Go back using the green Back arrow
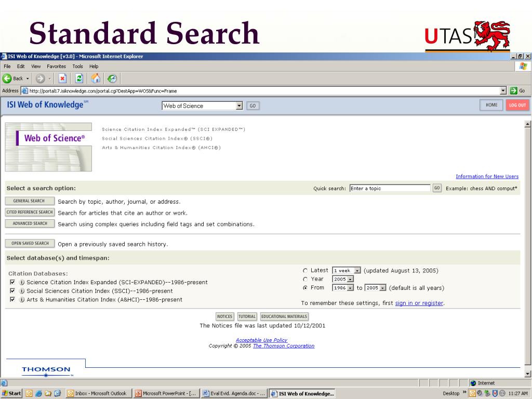 [7, 79]
